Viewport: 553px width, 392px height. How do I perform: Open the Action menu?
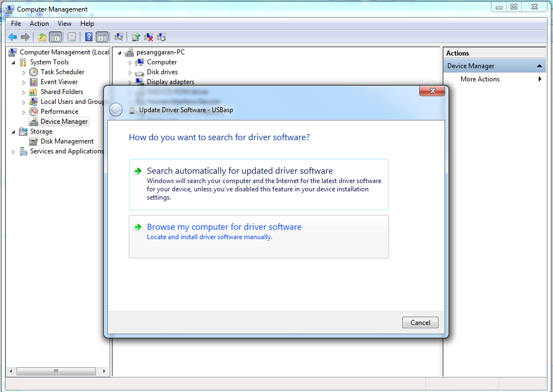tap(39, 24)
